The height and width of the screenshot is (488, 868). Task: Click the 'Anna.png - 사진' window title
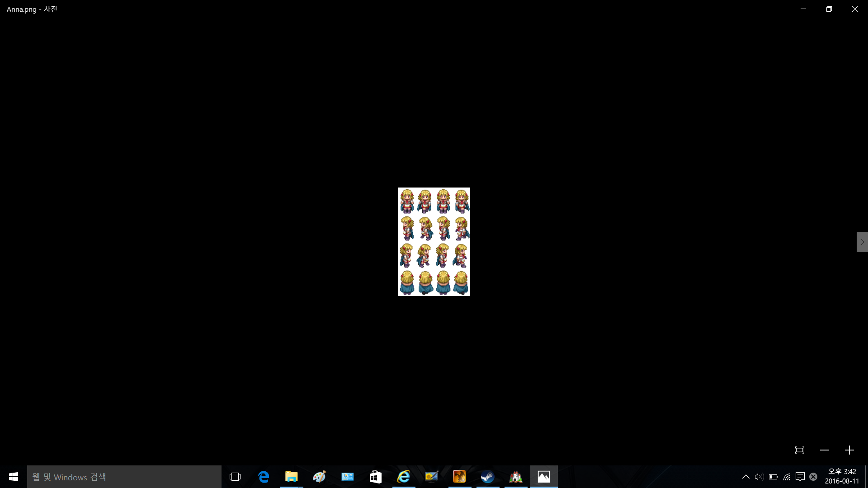coord(32,9)
